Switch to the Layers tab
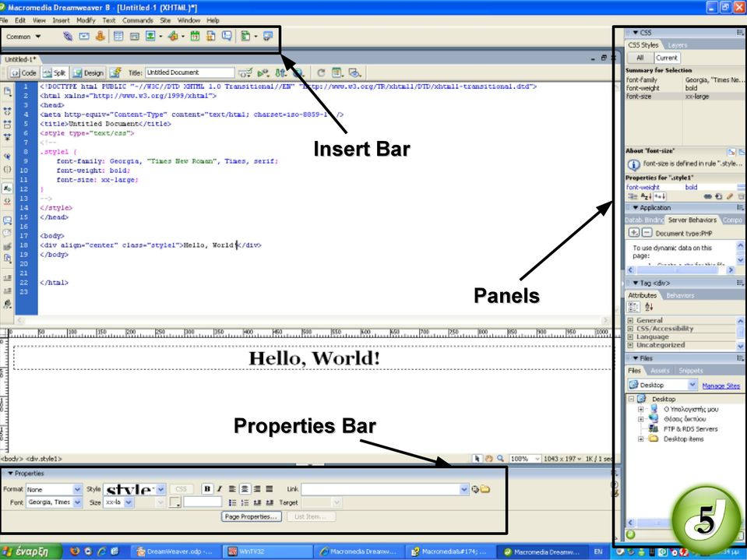This screenshot has height=560, width=747. click(678, 45)
